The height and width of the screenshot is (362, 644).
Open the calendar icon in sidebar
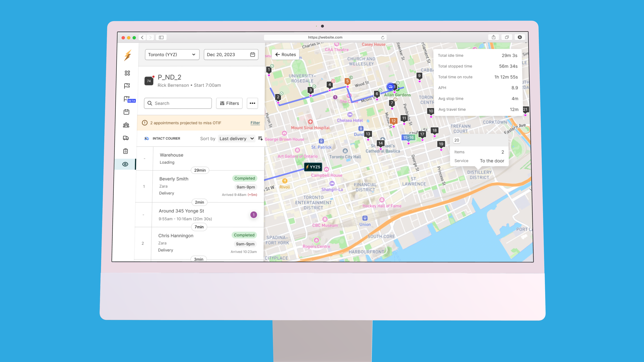pyautogui.click(x=126, y=112)
